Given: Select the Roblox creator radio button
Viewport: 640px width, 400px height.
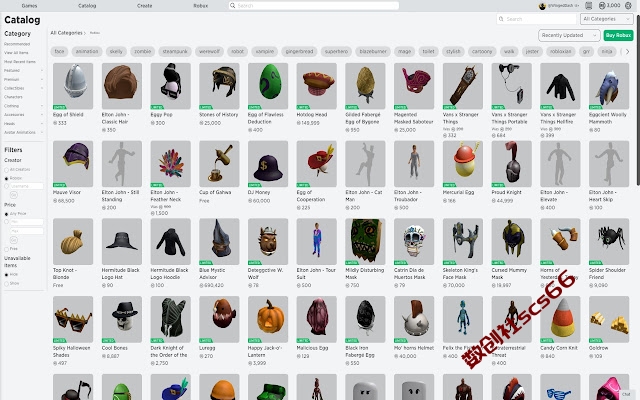Looking at the screenshot, I should pos(7,178).
